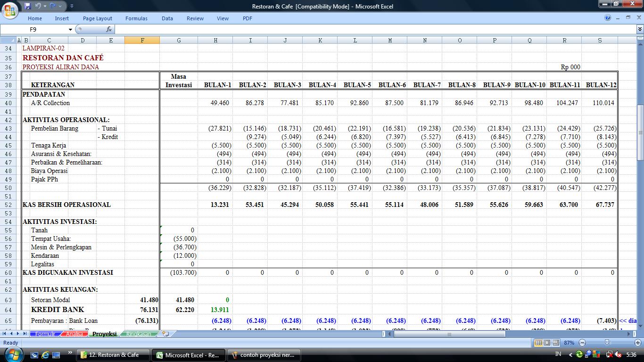Save the workbook with the Save icon
The width and height of the screenshot is (644, 362).
click(27, 6)
